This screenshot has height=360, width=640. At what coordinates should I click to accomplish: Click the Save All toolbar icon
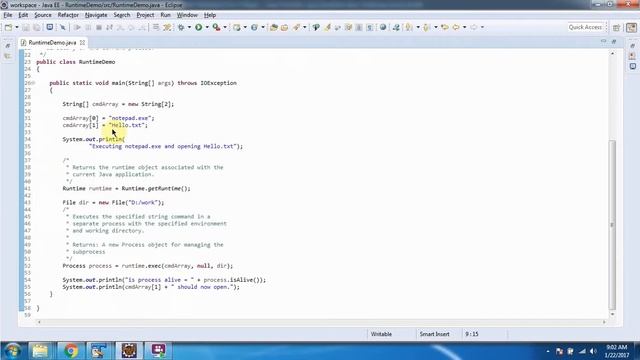(x=36, y=27)
